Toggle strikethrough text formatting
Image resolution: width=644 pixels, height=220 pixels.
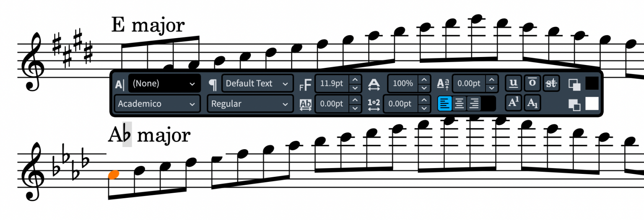pos(551,83)
